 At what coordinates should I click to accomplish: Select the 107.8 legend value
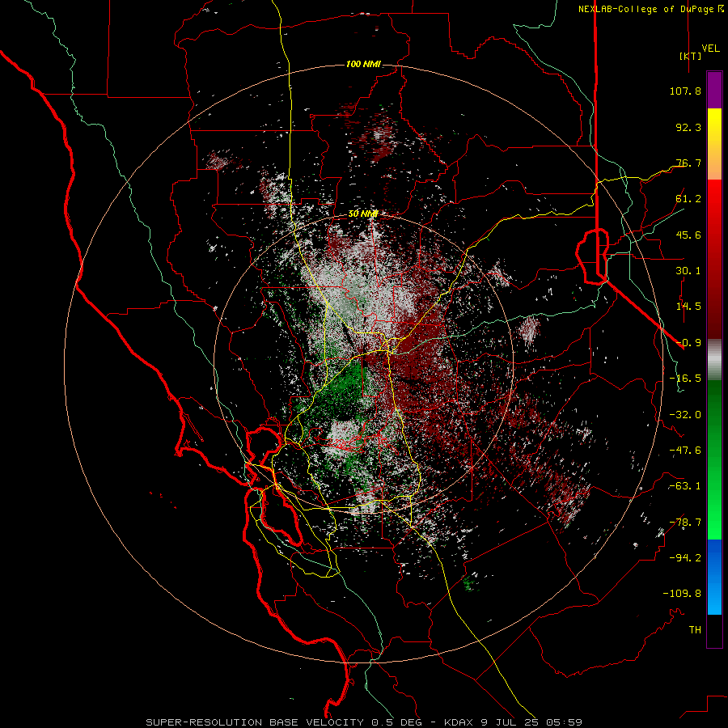tap(685, 91)
